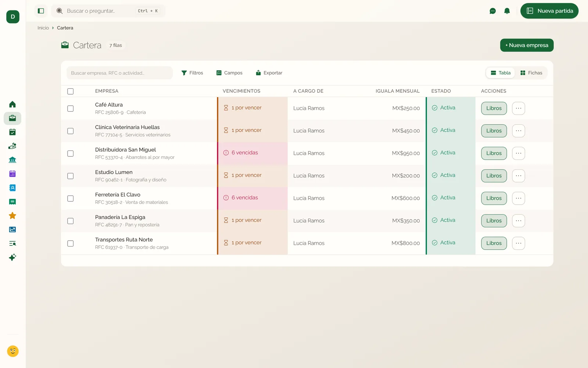The width and height of the screenshot is (588, 368).
Task: Switch to Fichas view
Action: pos(531,73)
